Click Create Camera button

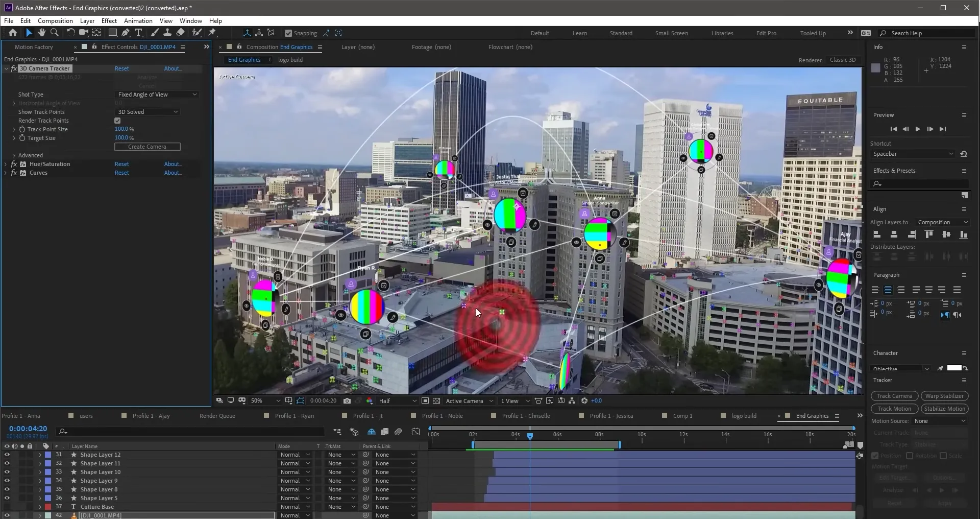[147, 147]
